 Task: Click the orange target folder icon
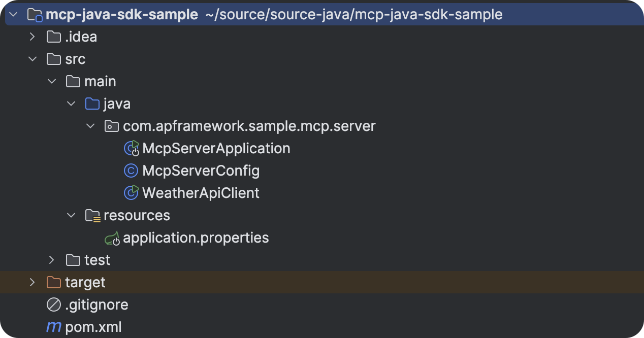click(53, 282)
